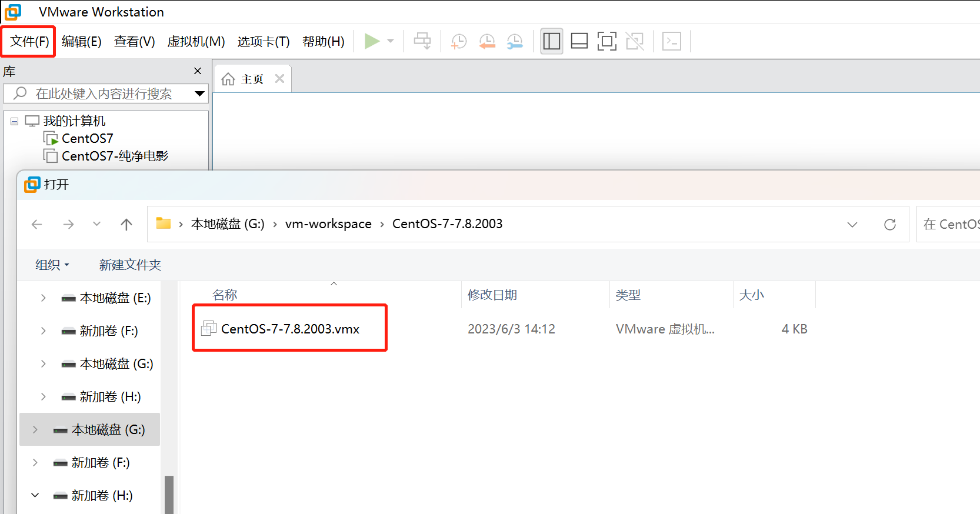Screen dimensions: 980x514
Task: Click the VMware Workstation title icon
Action: click(13, 12)
